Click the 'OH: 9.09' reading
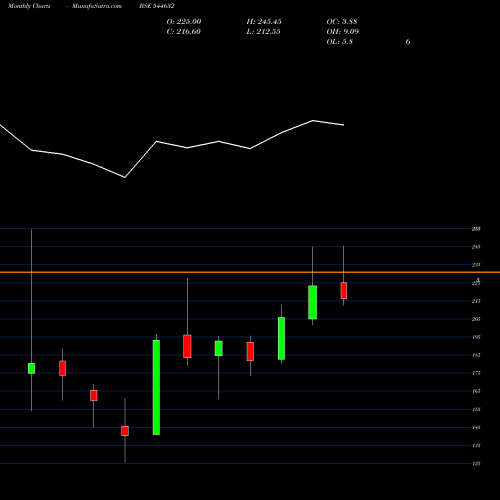The image size is (500, 500). tap(343, 32)
